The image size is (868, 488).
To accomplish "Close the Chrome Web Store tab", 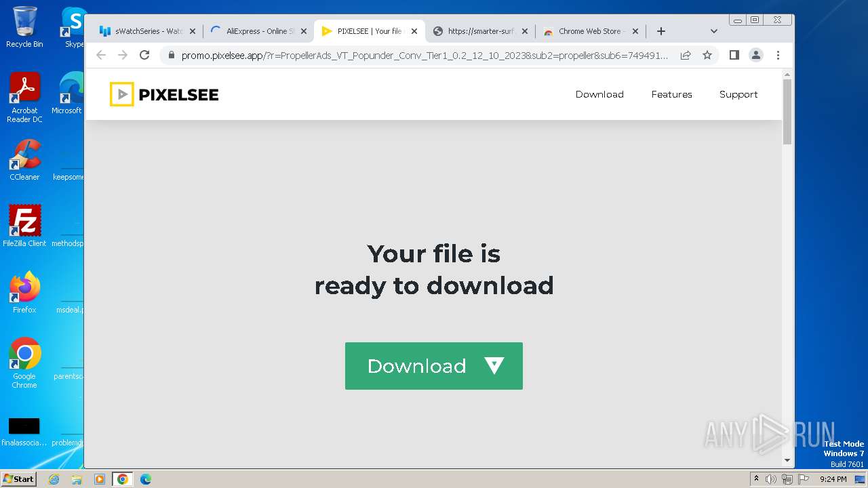I will click(635, 31).
